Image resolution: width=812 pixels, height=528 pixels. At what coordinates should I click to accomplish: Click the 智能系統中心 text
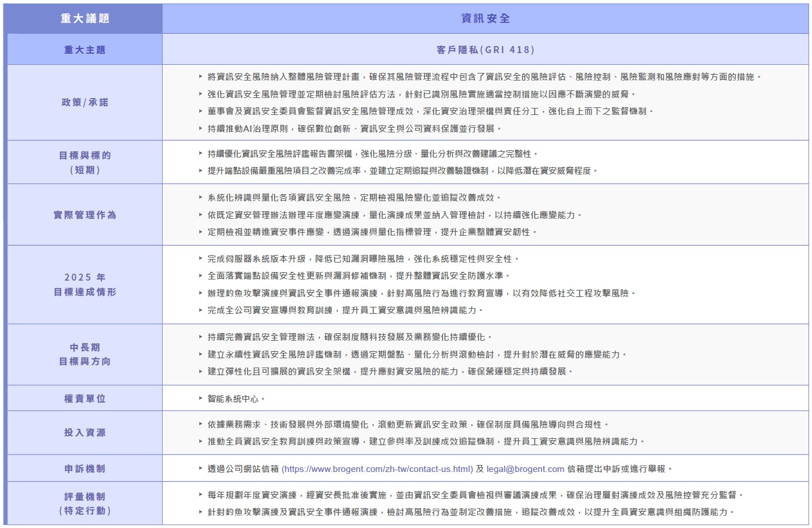[x=233, y=399]
